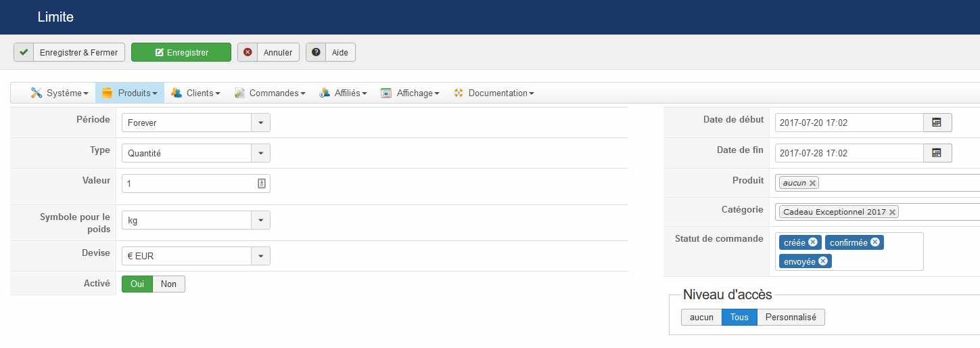This screenshot has height=348, width=980.
Task: Click the question mark icon of Aide
Action: pos(316,52)
